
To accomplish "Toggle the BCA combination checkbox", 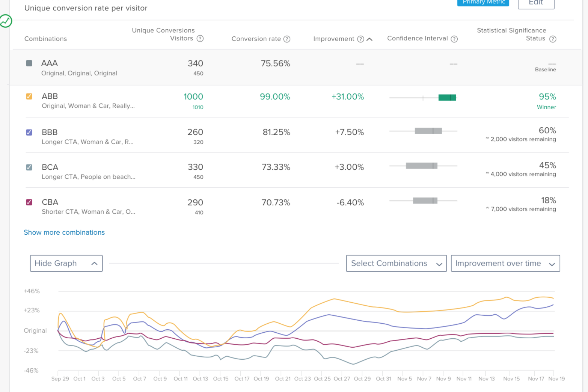I will click(x=29, y=167).
